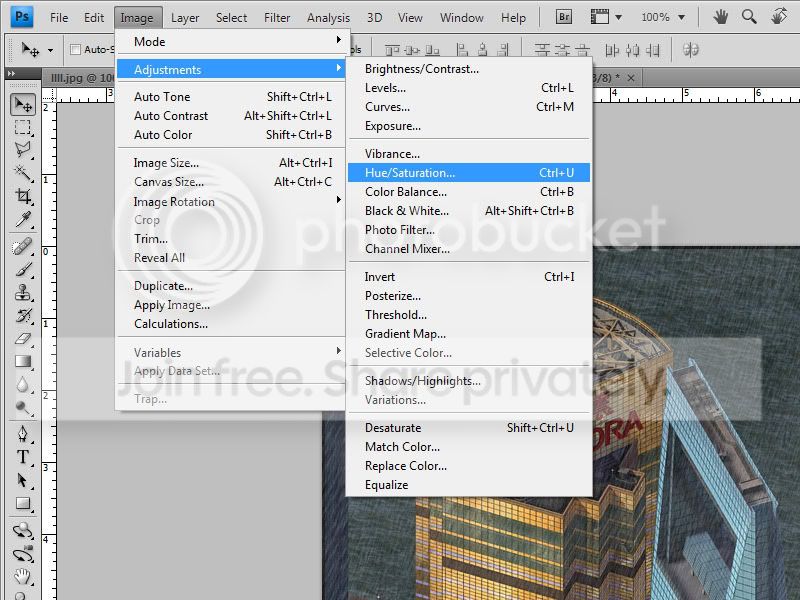Select the Rectangular Marquee tool
Screen dimensions: 800x600
click(23, 127)
